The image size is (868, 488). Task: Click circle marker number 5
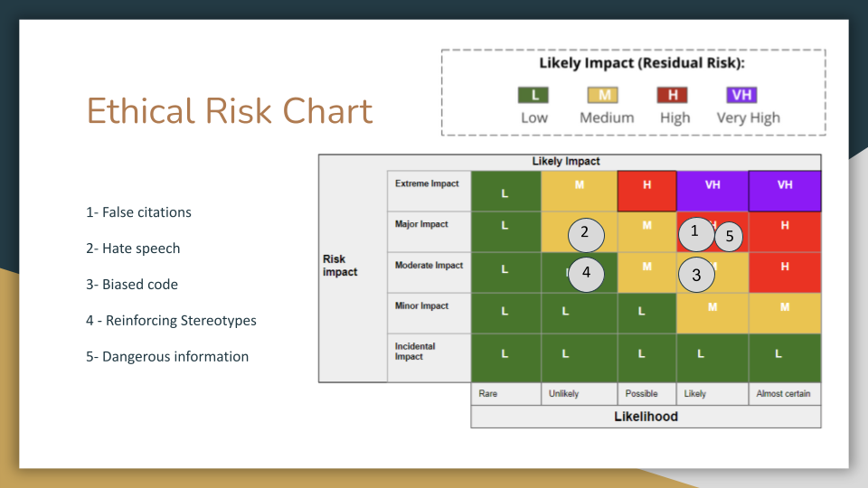(x=728, y=238)
